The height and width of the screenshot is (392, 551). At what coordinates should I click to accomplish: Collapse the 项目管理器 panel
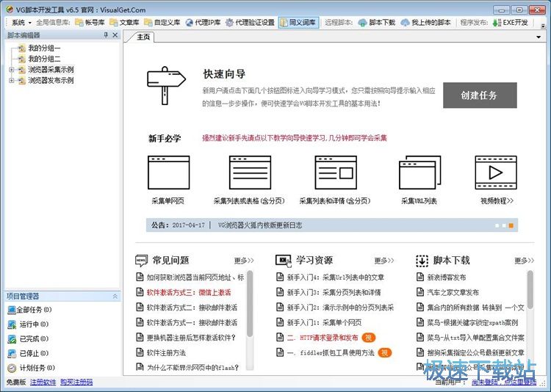coord(115,297)
